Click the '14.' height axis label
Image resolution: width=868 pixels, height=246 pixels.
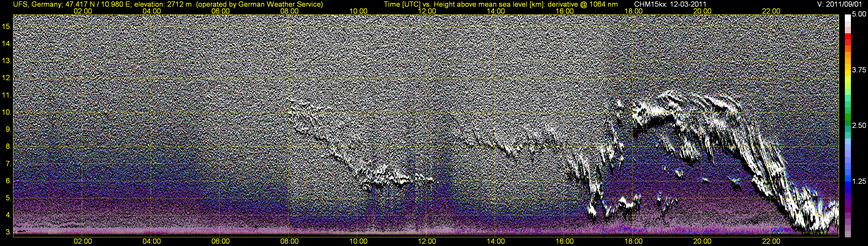tap(7, 43)
